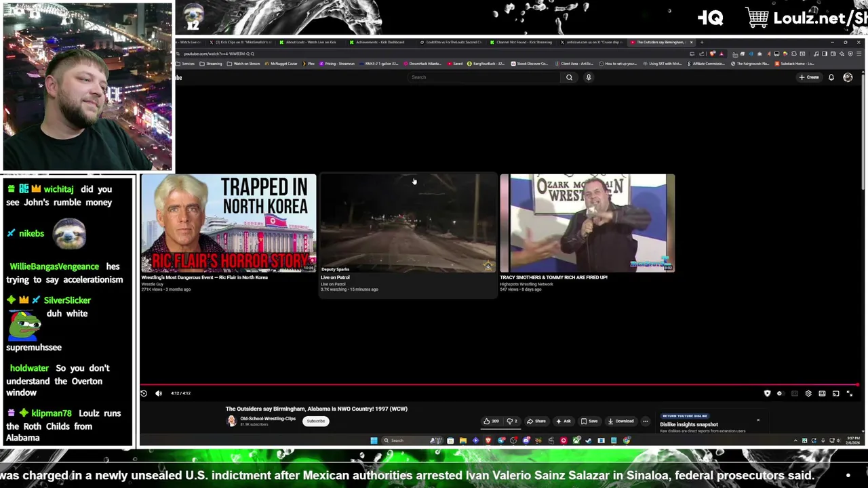868x488 pixels.
Task: Open the Services bookmark folder
Action: (186, 64)
